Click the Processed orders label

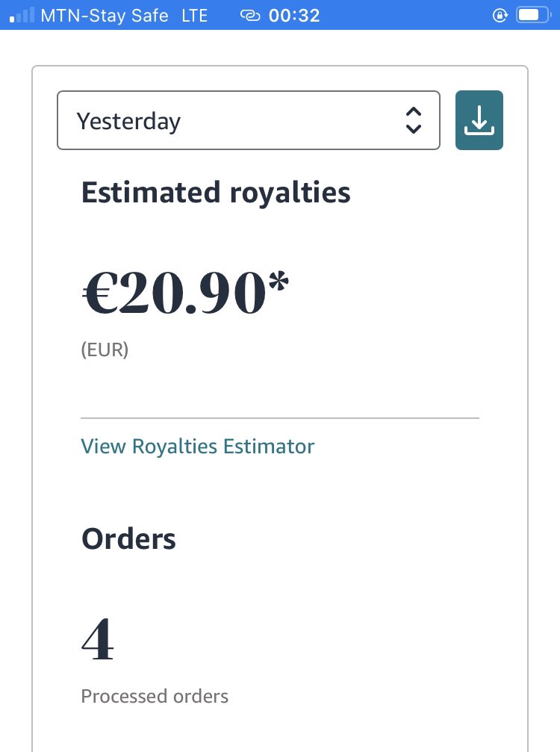click(x=155, y=697)
